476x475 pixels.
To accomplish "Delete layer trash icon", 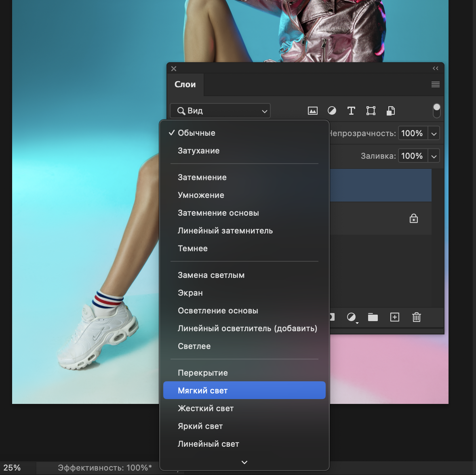I will [x=417, y=317].
